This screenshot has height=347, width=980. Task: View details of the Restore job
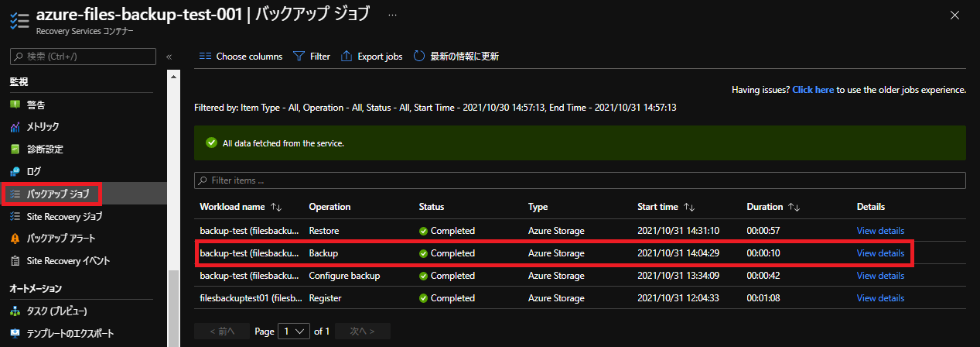point(880,231)
